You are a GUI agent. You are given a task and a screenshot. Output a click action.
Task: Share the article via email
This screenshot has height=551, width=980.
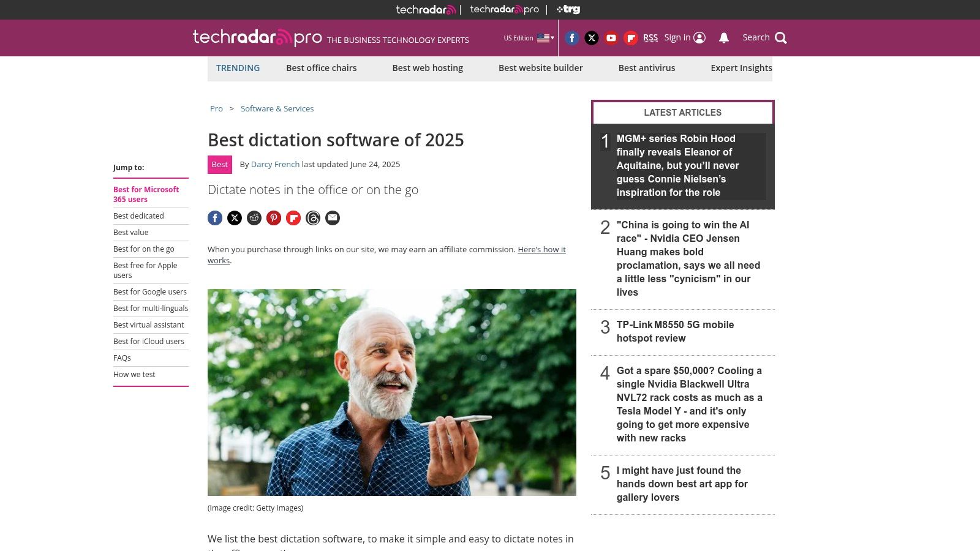pos(333,218)
